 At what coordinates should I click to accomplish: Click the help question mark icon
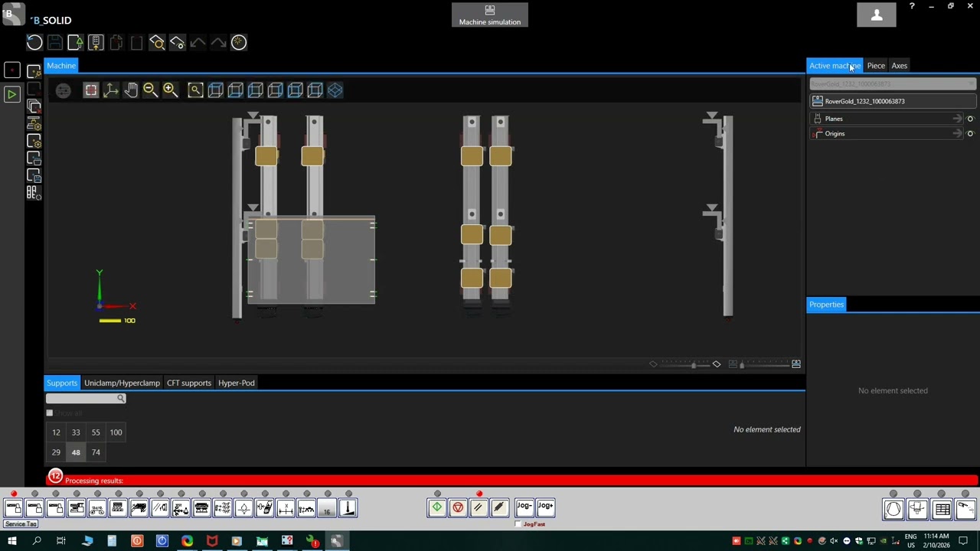(912, 6)
